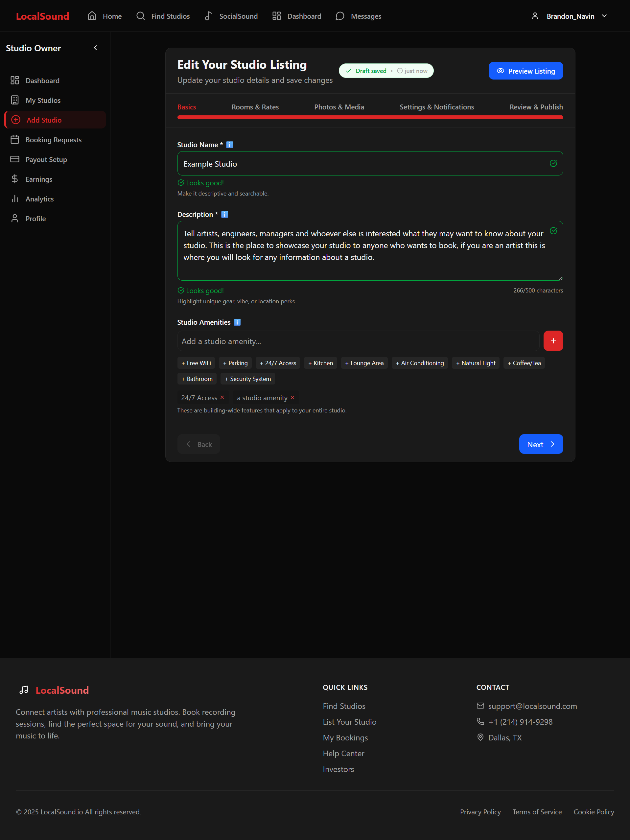Click the Messages chat bubble icon
The height and width of the screenshot is (840, 630).
(x=340, y=16)
